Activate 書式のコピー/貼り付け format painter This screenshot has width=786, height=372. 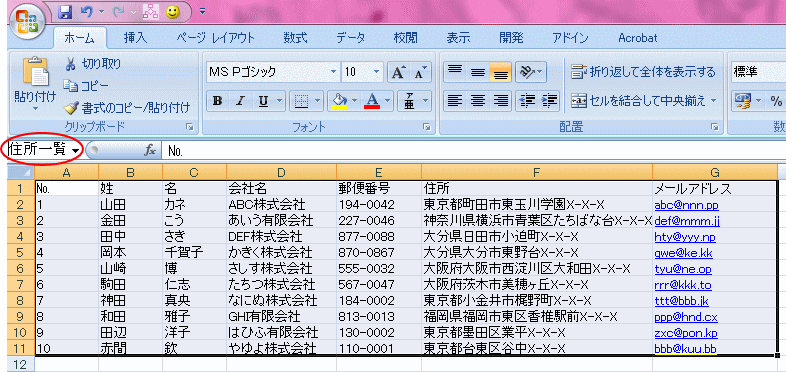pos(127,107)
